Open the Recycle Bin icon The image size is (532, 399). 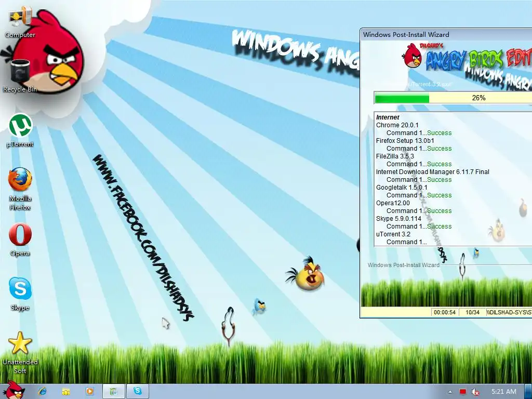pos(20,76)
